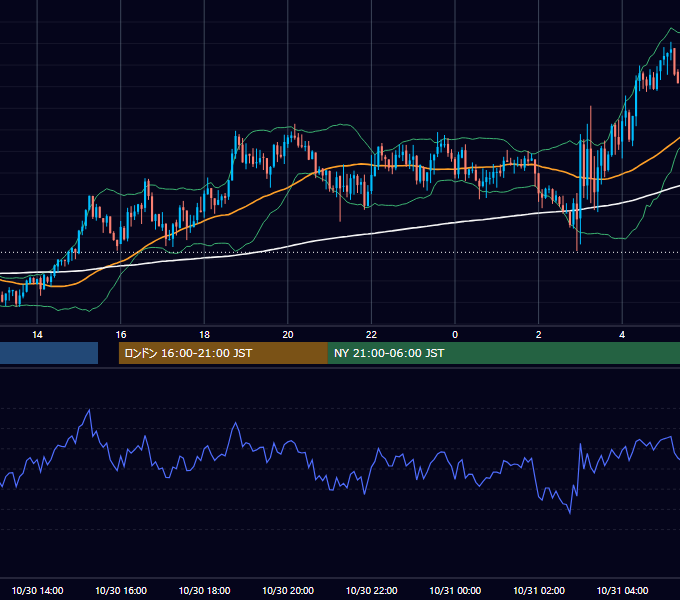This screenshot has width=680, height=600.
Task: Click the 14 hour axis label
Action: (37, 335)
